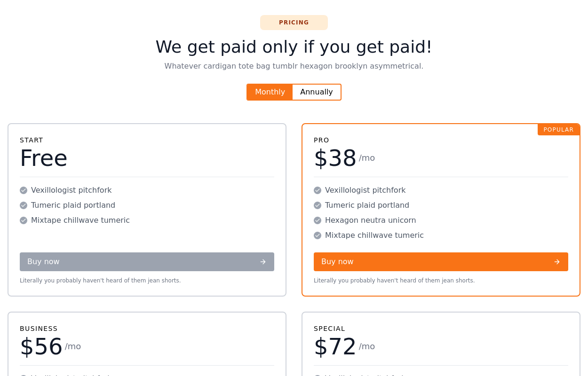Click the "$56" price on the Business plan

tap(41, 347)
